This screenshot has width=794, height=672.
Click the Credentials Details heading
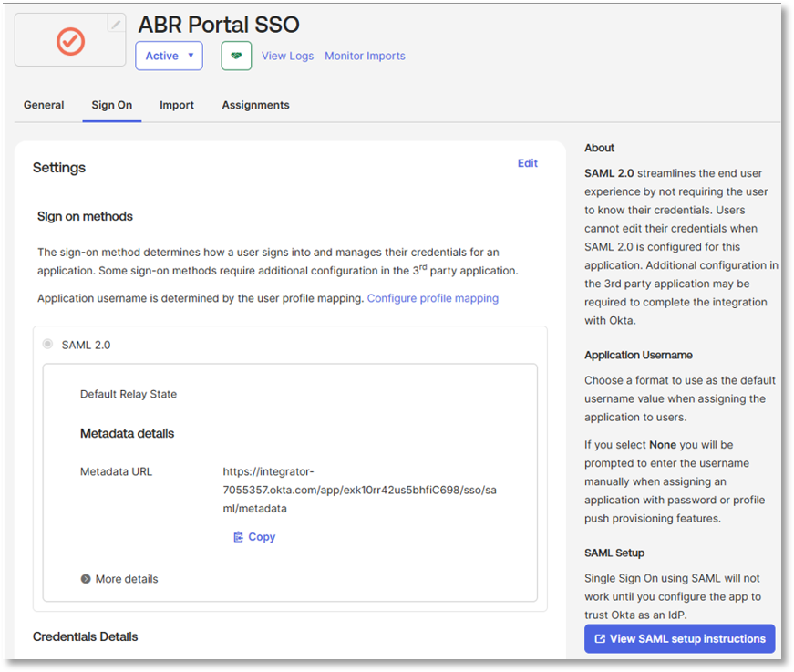point(85,636)
